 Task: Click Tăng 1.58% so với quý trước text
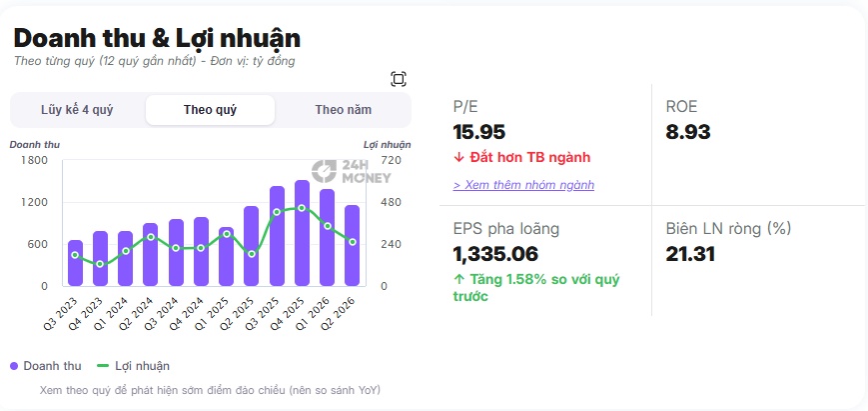pyautogui.click(x=535, y=288)
